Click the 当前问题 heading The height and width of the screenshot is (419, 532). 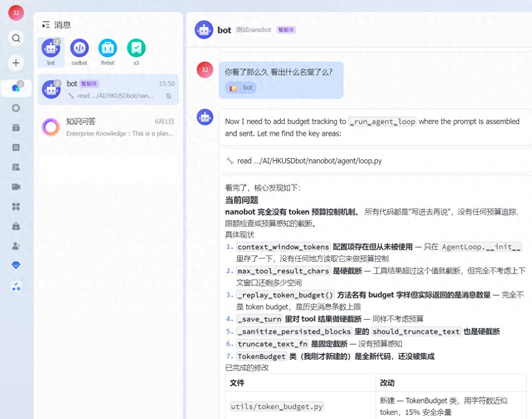(x=242, y=200)
